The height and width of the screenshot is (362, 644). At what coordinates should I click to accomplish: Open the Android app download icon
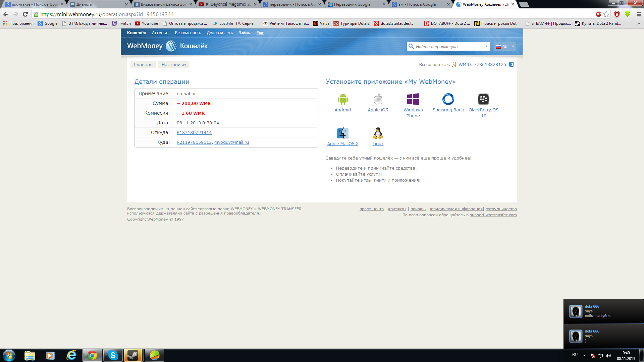coord(342,99)
